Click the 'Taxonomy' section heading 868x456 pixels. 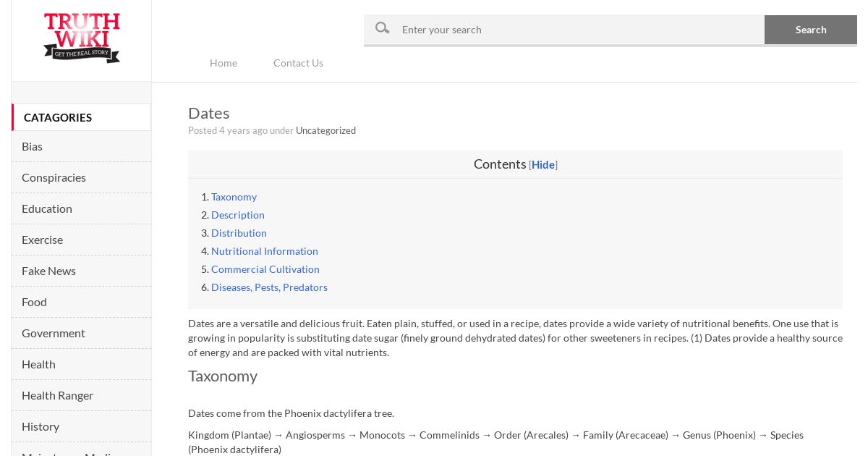click(223, 376)
